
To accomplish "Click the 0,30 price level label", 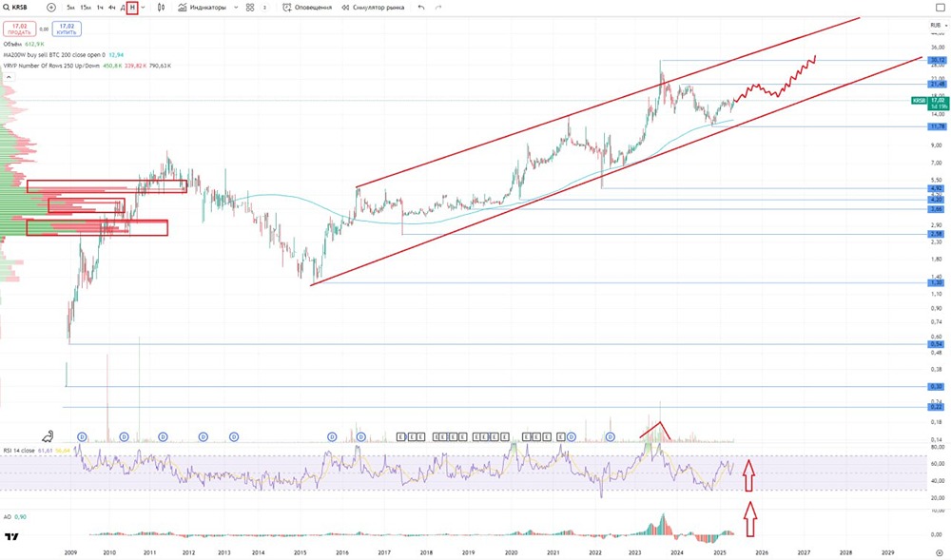I will pyautogui.click(x=938, y=387).
